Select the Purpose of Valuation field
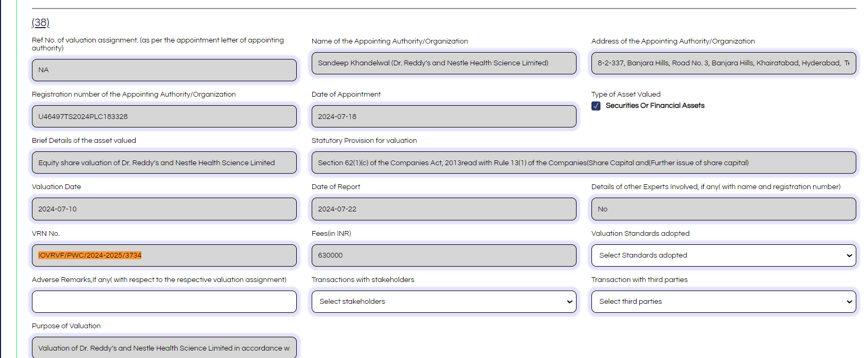Viewport: 868px width, 358px height. click(x=164, y=348)
